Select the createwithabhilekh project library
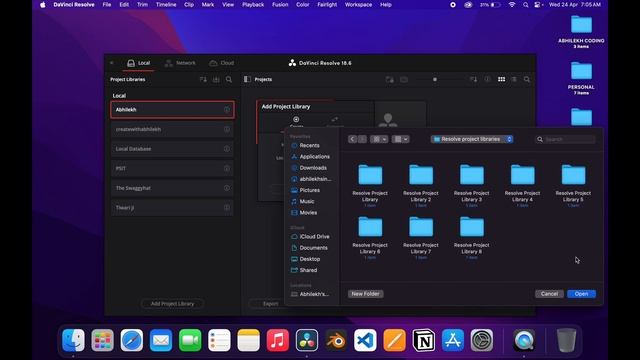 pyautogui.click(x=172, y=129)
